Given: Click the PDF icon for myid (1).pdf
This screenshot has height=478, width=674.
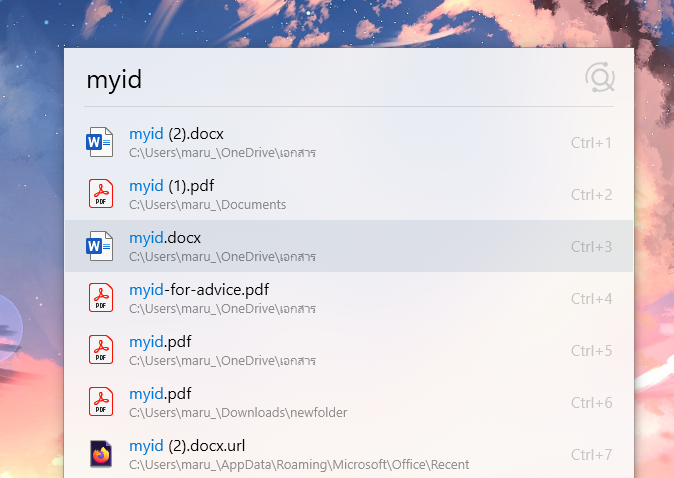Looking at the screenshot, I should click(101, 194).
